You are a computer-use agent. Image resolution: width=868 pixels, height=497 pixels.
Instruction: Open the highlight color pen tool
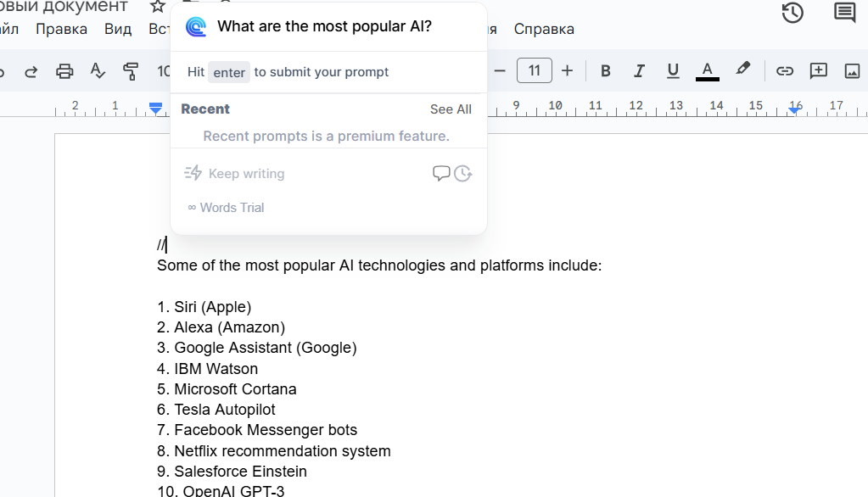743,70
